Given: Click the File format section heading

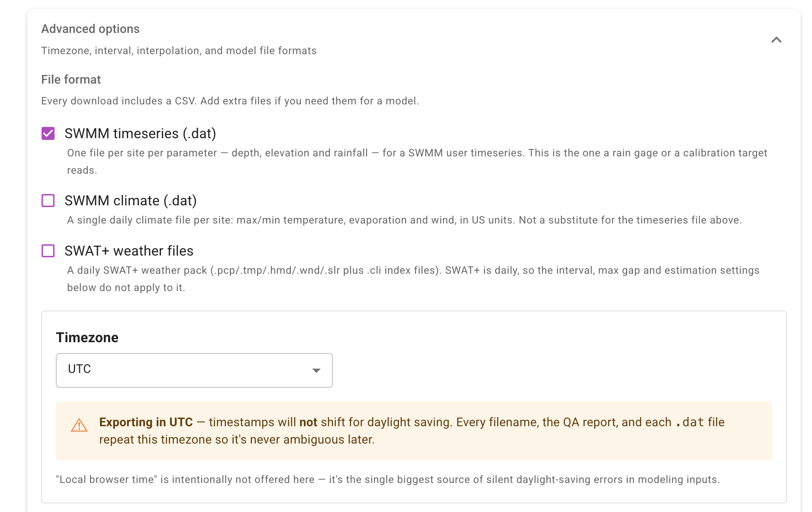Looking at the screenshot, I should pos(71,80).
